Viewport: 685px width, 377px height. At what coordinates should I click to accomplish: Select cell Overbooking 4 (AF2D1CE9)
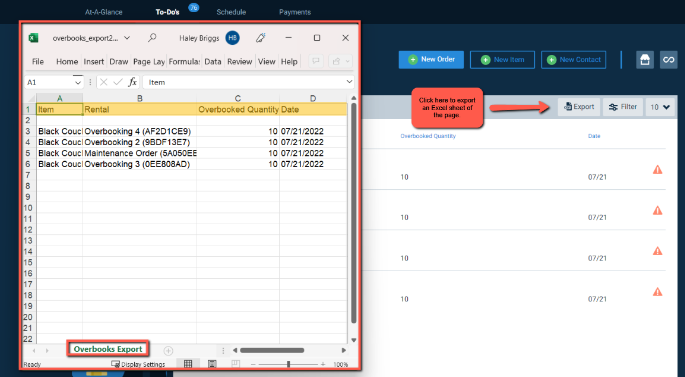pos(139,131)
